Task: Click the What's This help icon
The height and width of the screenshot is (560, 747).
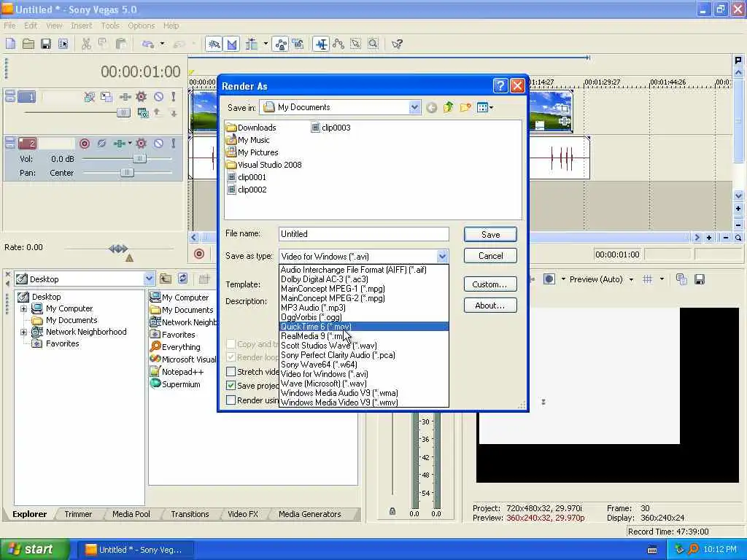Action: (x=397, y=44)
